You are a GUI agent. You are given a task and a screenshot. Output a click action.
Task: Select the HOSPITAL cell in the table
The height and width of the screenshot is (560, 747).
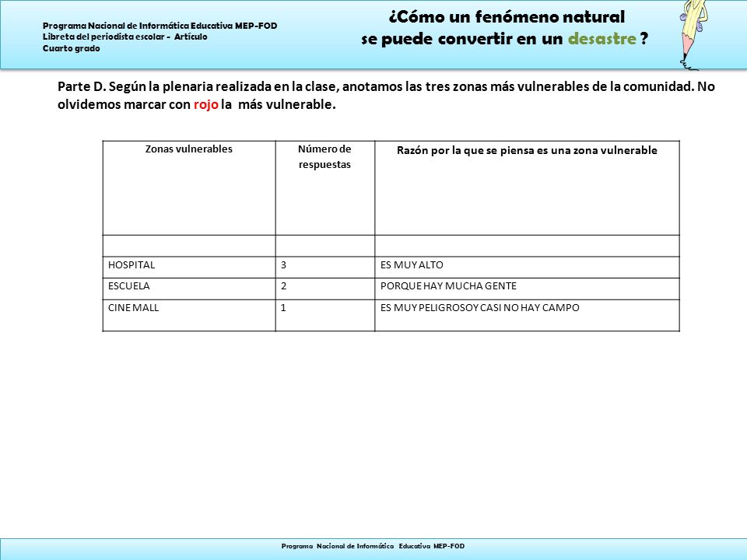coord(189,267)
